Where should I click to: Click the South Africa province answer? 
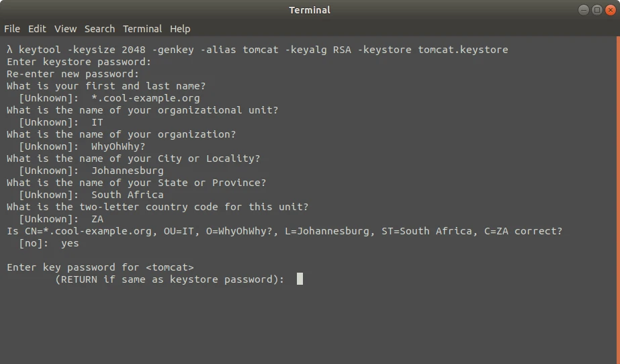tap(128, 195)
